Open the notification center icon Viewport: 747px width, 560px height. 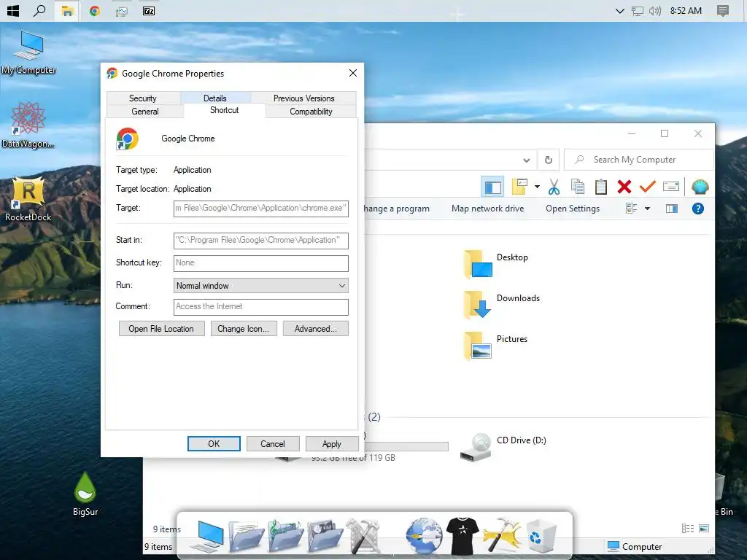(x=723, y=10)
